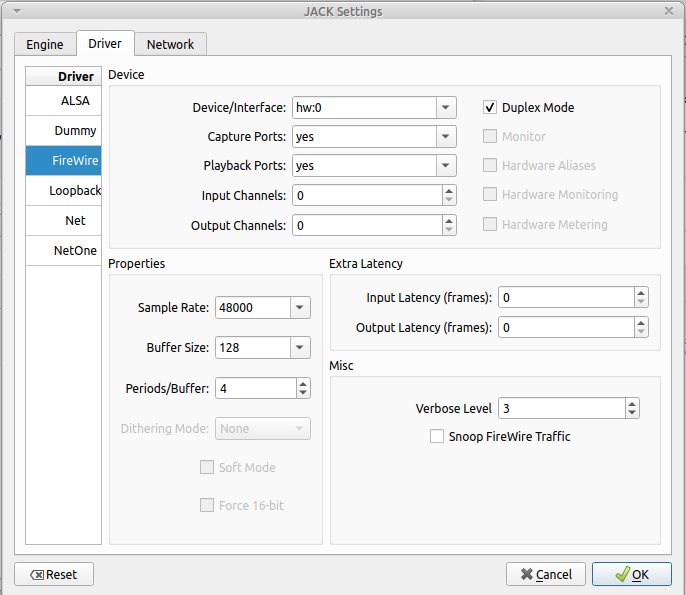
Task: Select the Dummy driver
Action: [x=64, y=131]
